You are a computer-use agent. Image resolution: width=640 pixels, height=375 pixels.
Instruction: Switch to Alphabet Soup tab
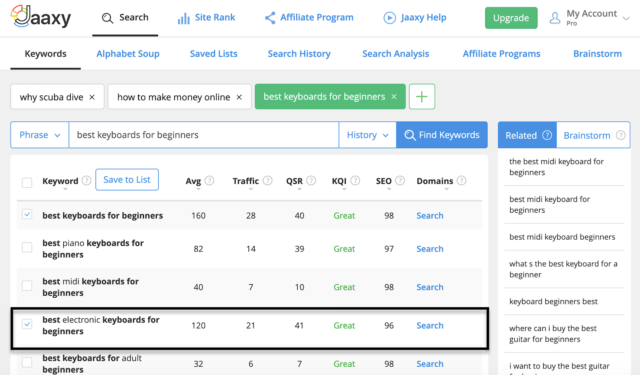(x=128, y=54)
